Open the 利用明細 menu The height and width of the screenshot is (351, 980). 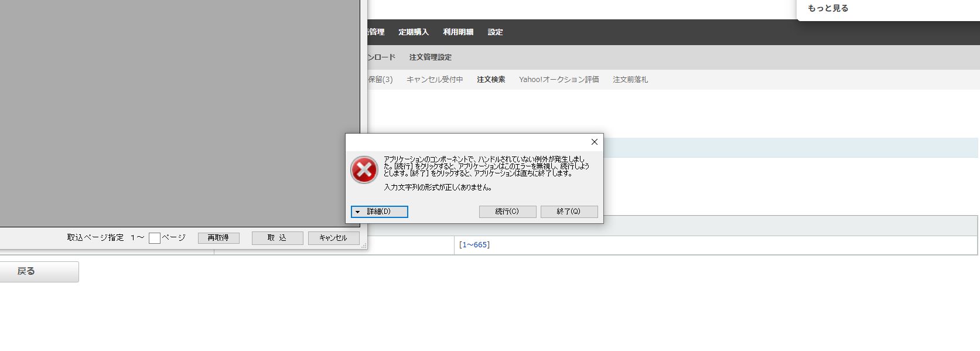[458, 32]
